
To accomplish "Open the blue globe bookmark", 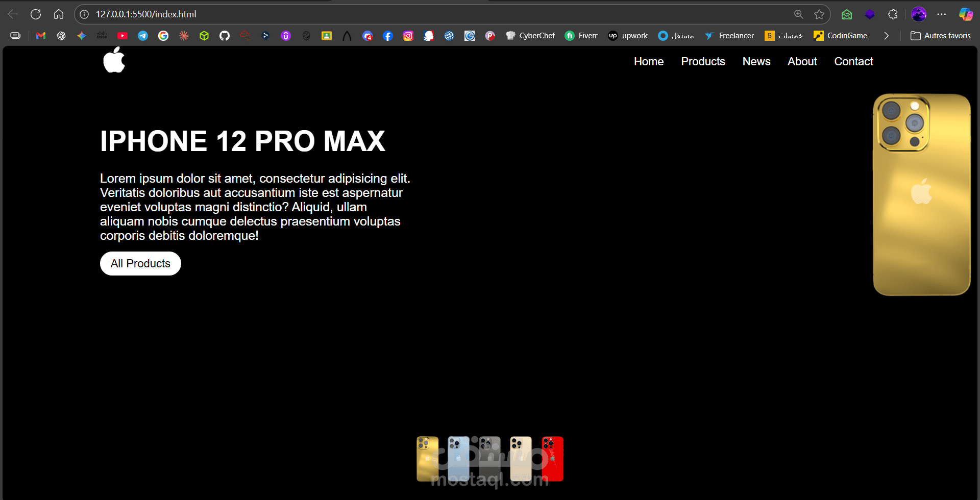I will click(449, 36).
